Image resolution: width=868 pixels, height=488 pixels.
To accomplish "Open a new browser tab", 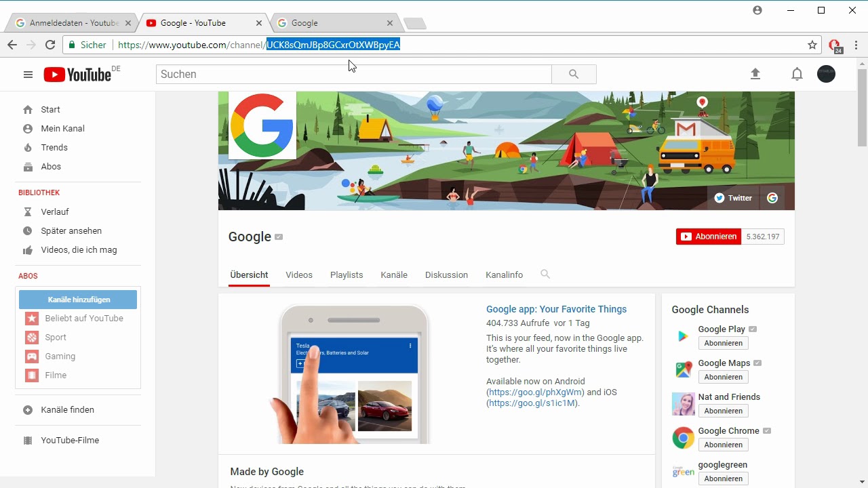I will click(414, 24).
